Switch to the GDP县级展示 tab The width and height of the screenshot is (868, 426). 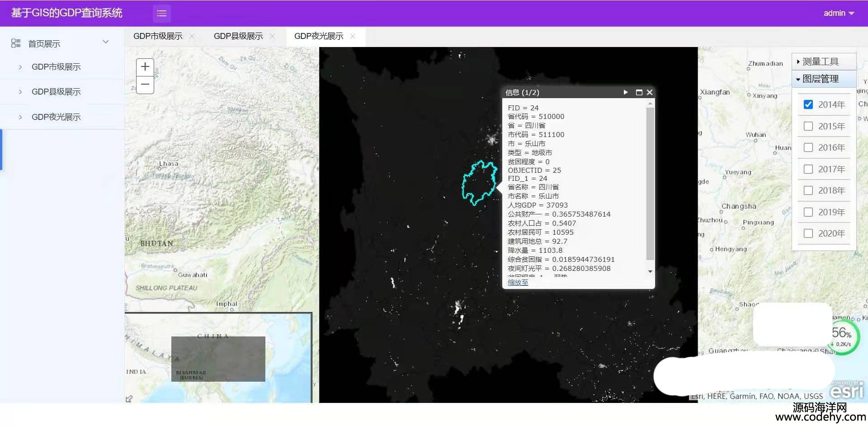pyautogui.click(x=238, y=36)
